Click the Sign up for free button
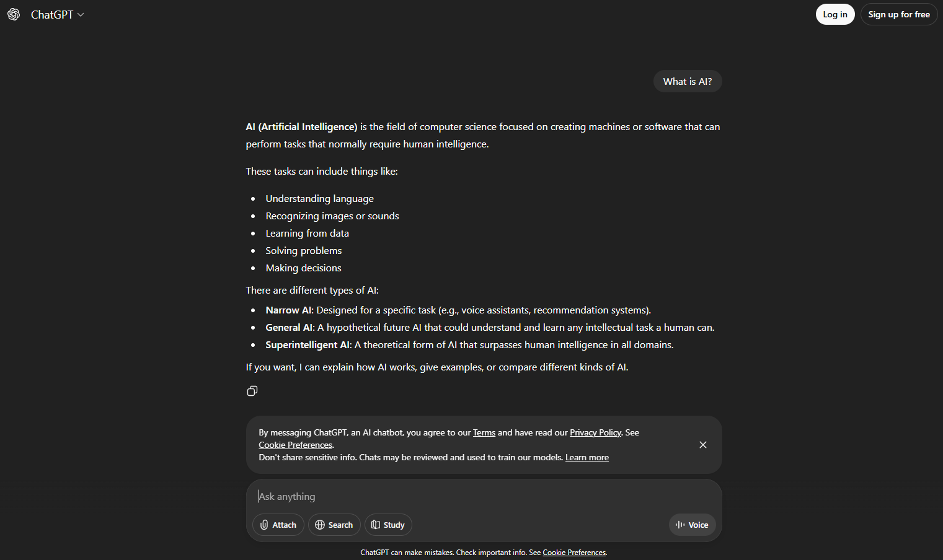 (x=899, y=14)
